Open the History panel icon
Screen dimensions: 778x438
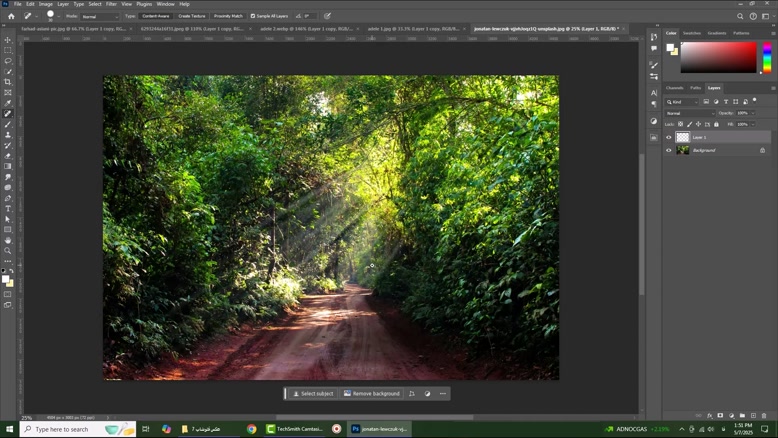coord(654,37)
